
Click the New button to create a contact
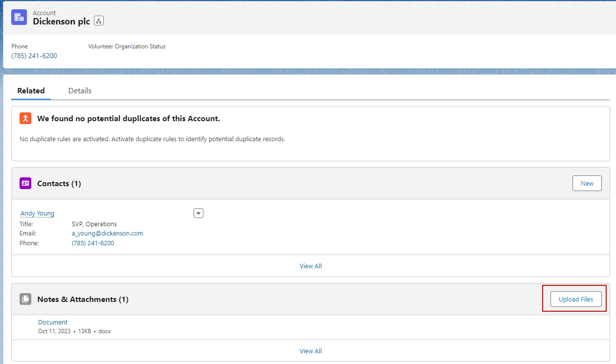(587, 183)
